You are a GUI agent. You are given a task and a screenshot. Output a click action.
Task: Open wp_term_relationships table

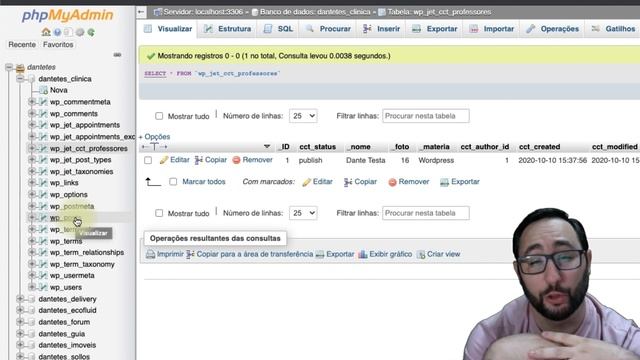[87, 253]
